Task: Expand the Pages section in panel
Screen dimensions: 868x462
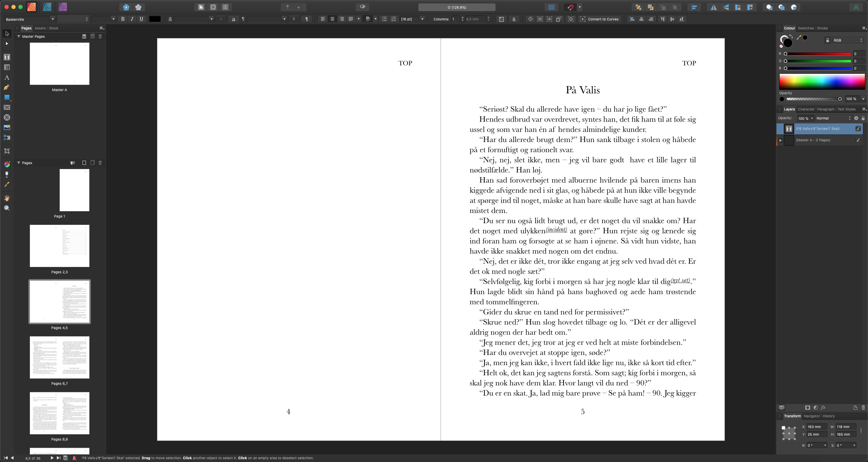Action: 19,162
